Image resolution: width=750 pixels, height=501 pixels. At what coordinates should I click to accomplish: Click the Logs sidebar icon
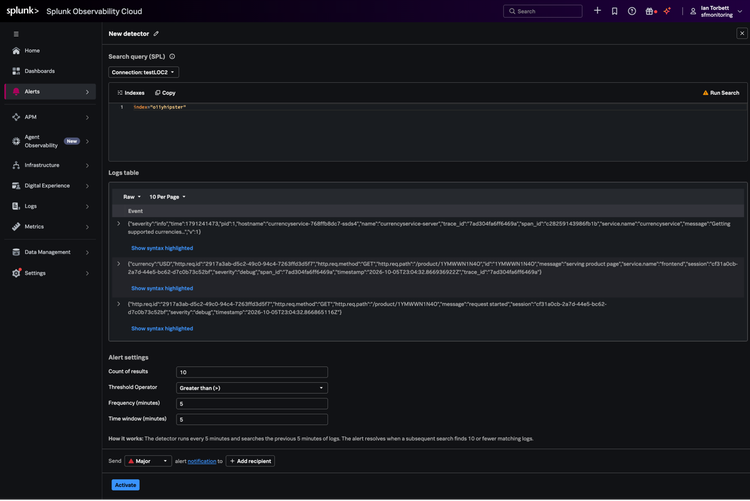pyautogui.click(x=16, y=206)
